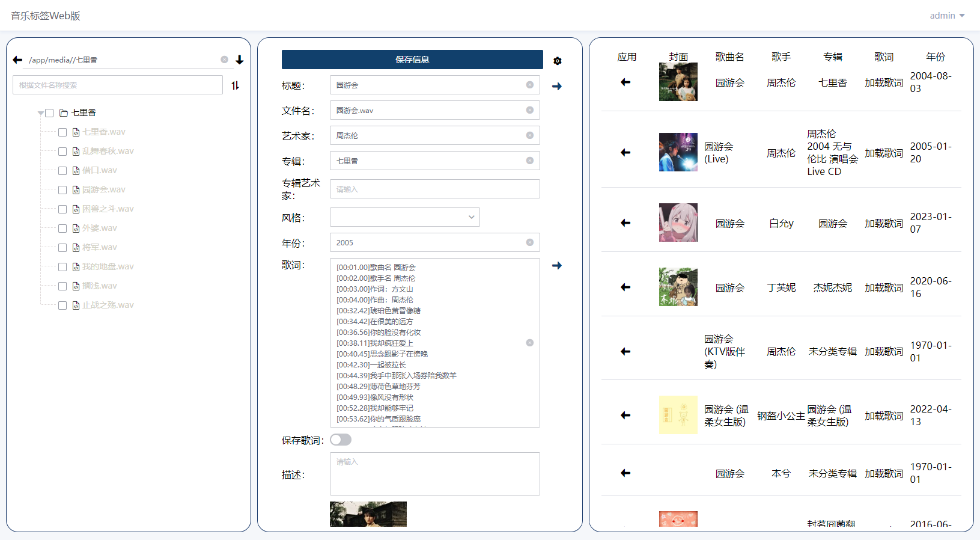980x540 pixels.
Task: Apply the 白允y result row
Action: tap(625, 222)
